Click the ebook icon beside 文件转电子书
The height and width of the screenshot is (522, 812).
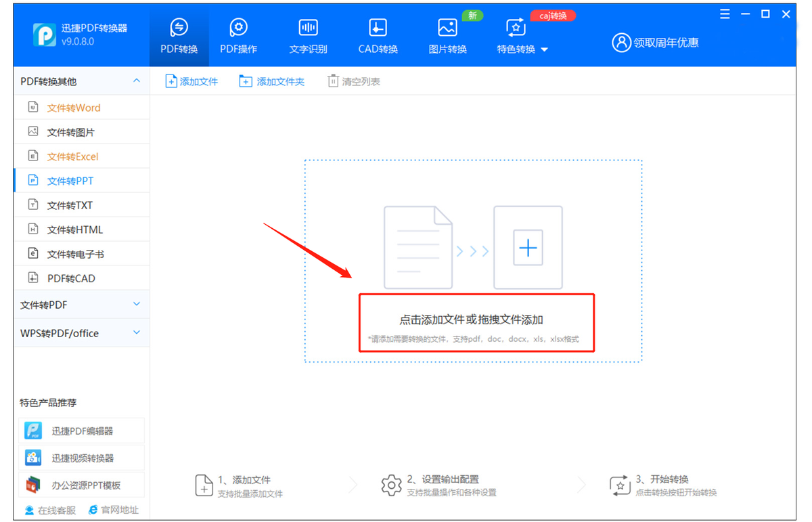click(x=32, y=253)
